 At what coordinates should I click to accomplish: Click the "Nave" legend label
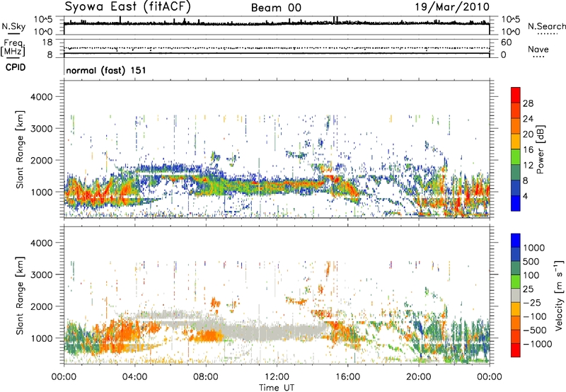[538, 49]
